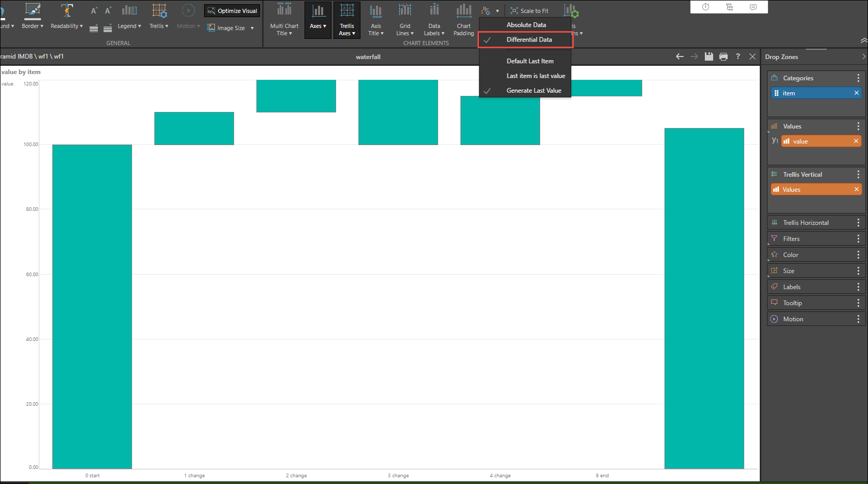The image size is (868, 484).
Task: Select Differential Data from the menu
Action: (x=529, y=39)
